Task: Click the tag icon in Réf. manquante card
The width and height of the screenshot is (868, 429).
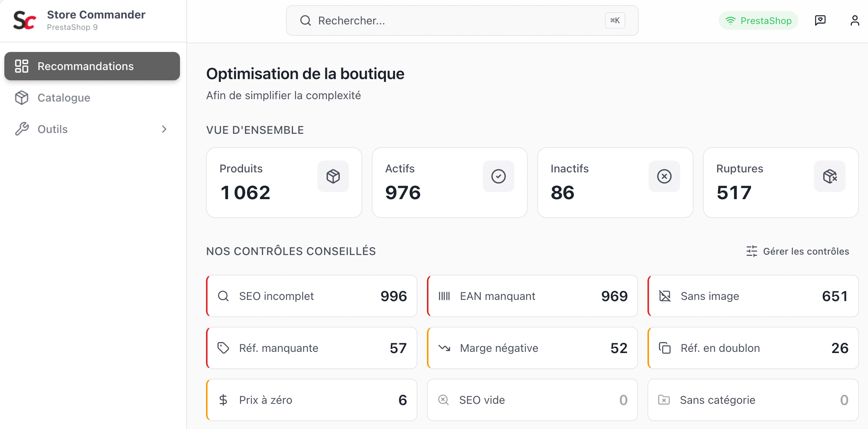Action: 223,348
